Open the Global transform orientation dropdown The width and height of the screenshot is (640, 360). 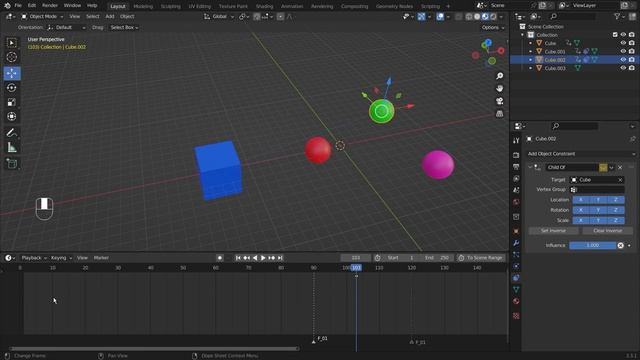tap(219, 16)
